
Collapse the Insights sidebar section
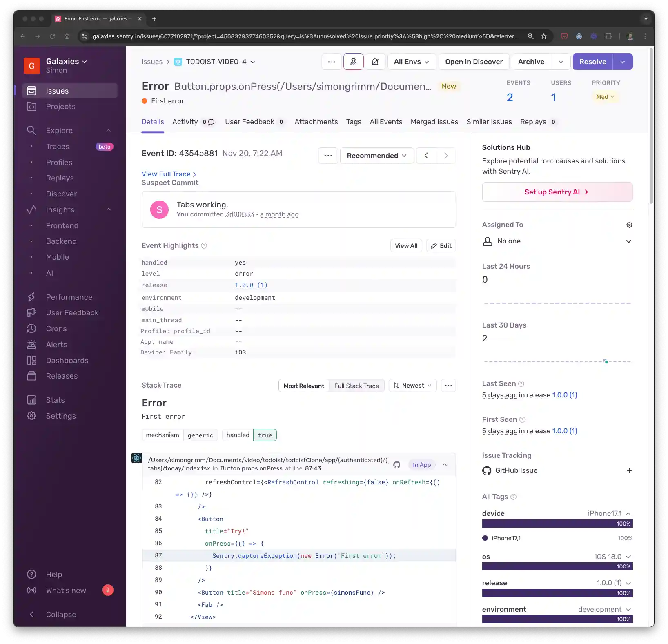click(109, 210)
